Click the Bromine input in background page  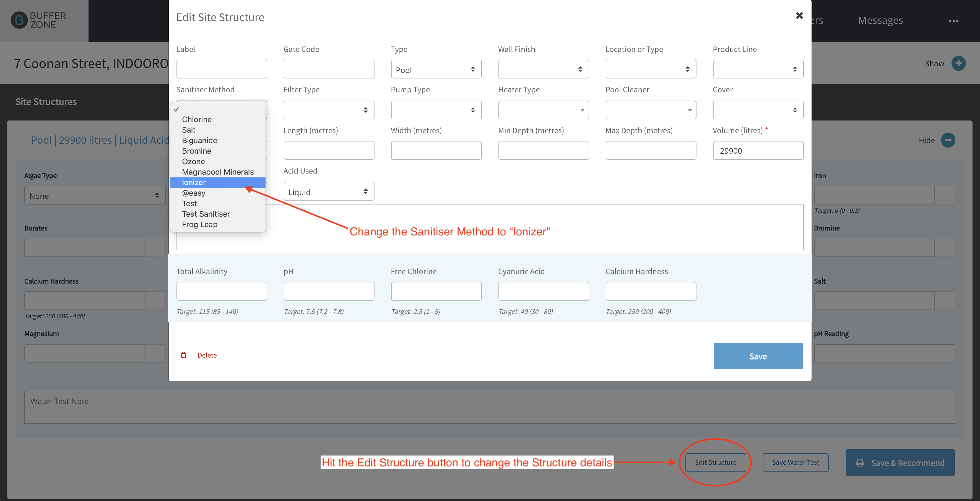click(874, 248)
